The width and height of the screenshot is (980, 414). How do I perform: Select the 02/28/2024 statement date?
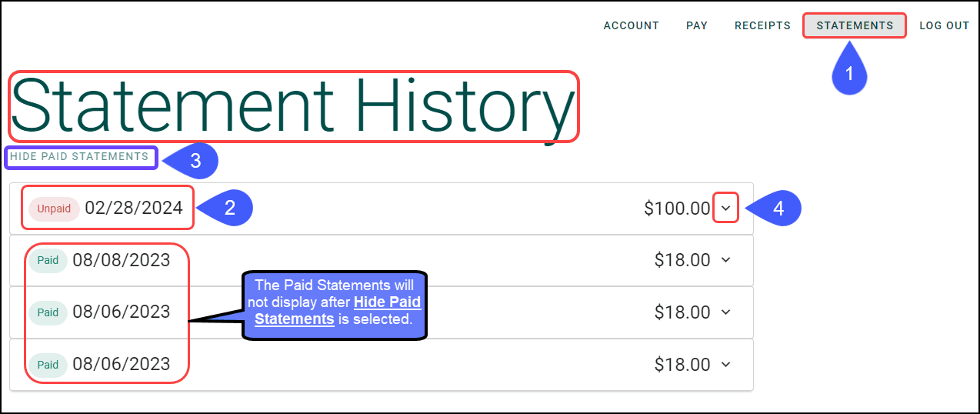click(x=134, y=208)
